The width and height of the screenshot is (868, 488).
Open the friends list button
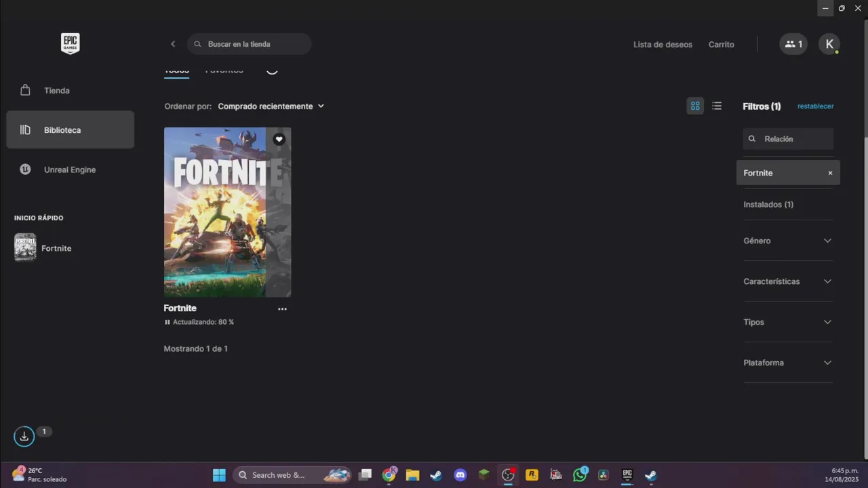pos(793,44)
